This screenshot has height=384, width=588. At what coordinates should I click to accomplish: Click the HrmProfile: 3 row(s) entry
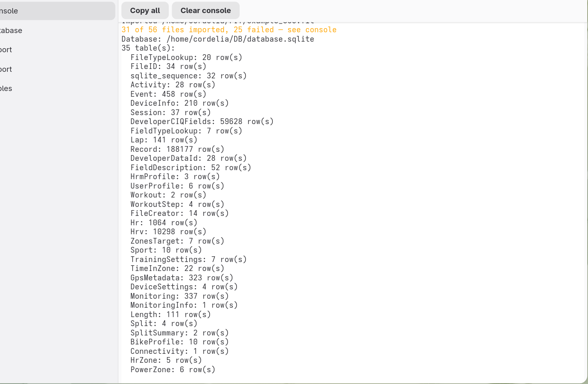(175, 177)
